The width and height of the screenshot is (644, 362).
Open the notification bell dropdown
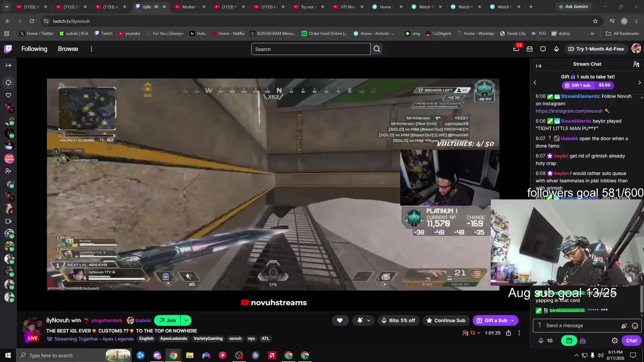364,320
